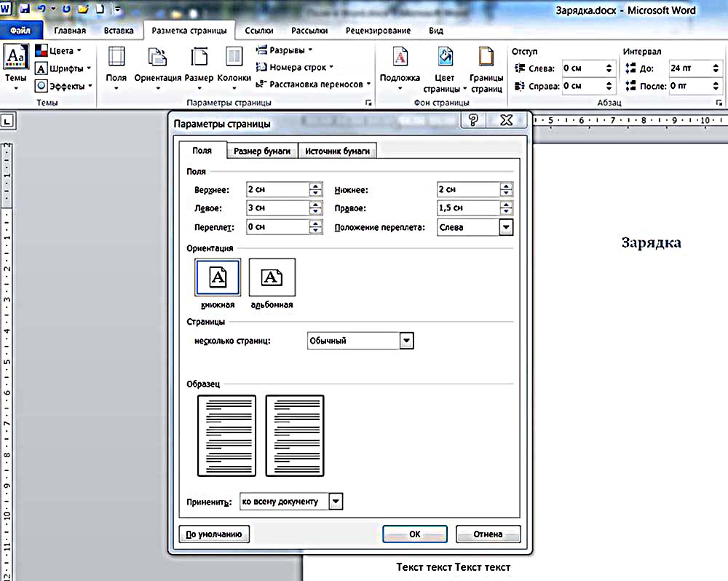Select portrait (книжная) orientation
Viewport: 728px width, 581px height.
[x=218, y=277]
